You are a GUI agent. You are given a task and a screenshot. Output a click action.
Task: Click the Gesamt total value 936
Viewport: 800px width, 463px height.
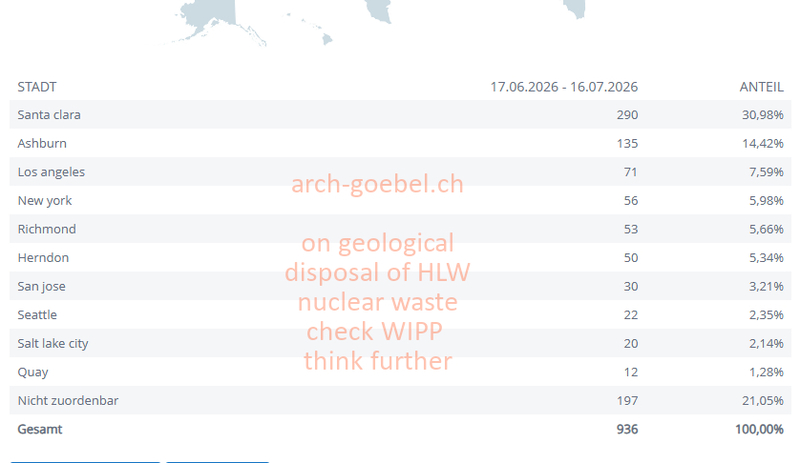click(x=627, y=429)
